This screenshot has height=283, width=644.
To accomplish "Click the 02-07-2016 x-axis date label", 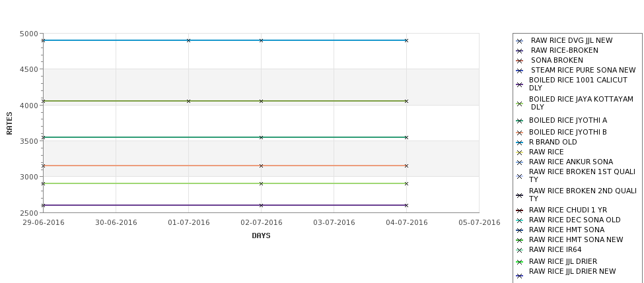I will point(261,223).
